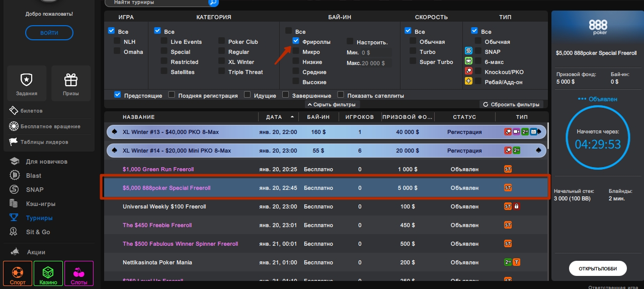Toggle the ИГРА Все checkbox
The height and width of the screenshot is (289, 644).
[x=112, y=31]
